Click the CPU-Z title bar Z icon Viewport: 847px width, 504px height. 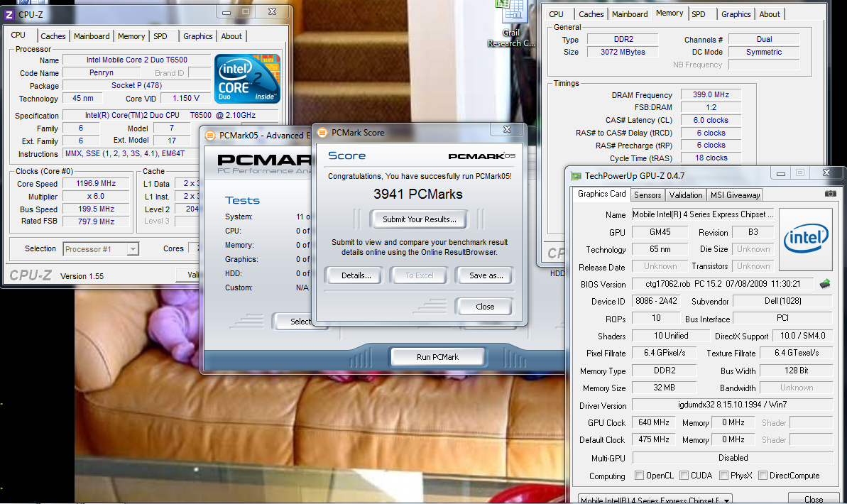(x=9, y=15)
